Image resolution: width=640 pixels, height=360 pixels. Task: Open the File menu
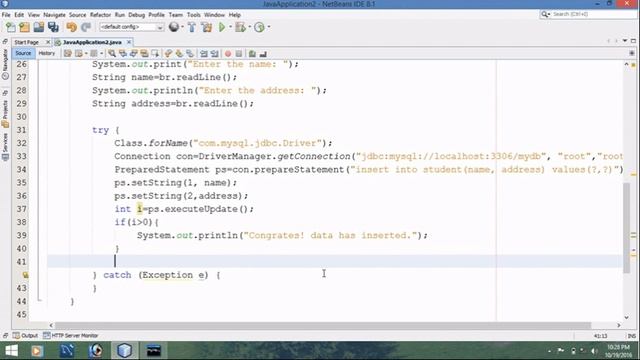pos(6,15)
